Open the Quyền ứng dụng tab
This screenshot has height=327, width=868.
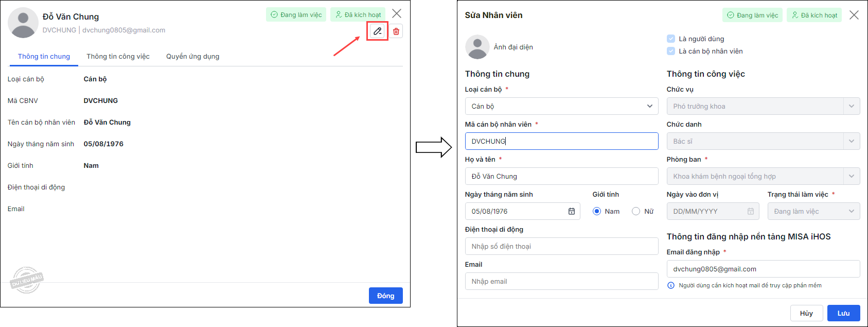193,56
